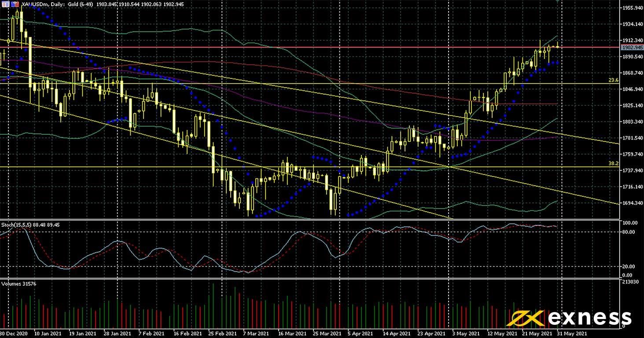Image resolution: width=644 pixels, height=338 pixels.
Task: Click the Volumes 31576 indicator label
Action: pos(18,284)
